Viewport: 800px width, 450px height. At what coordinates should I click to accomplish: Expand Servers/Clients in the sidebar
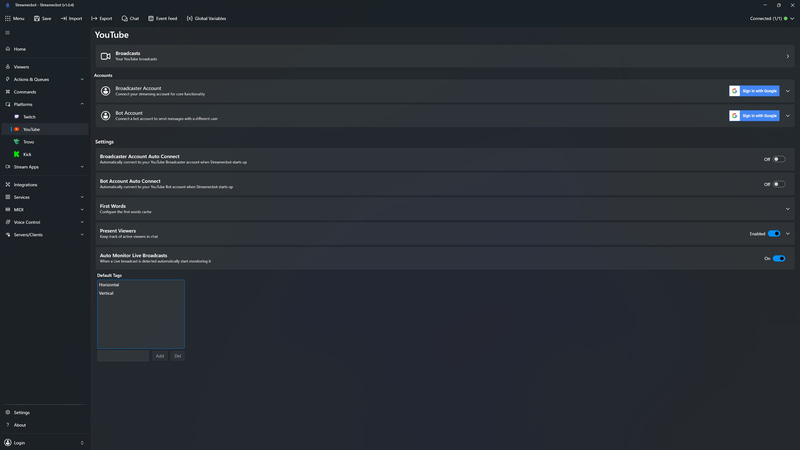point(82,235)
